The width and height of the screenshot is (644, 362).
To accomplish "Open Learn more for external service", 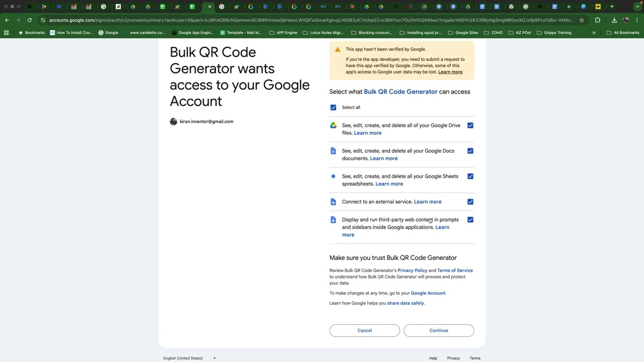I will tap(428, 202).
